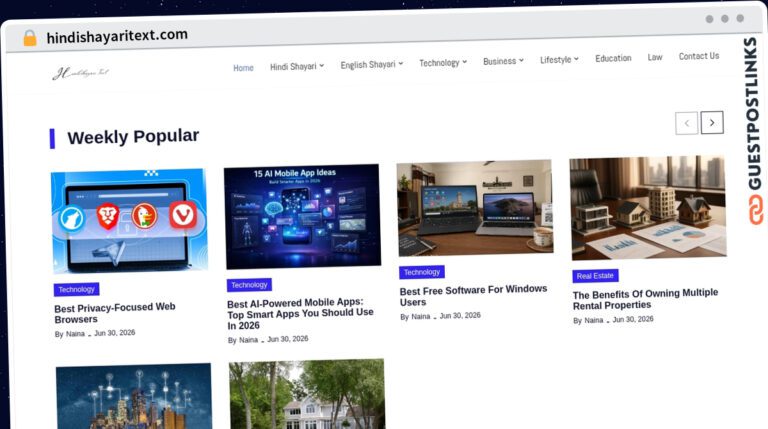768x429 pixels.
Task: Open the 15 AI Mobile App Ideas thumbnail
Action: (x=302, y=216)
